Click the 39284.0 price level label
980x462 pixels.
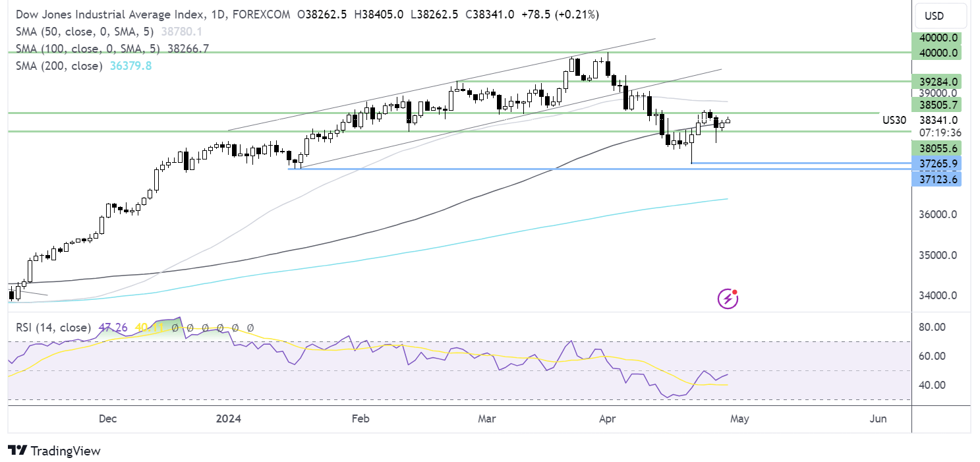937,81
